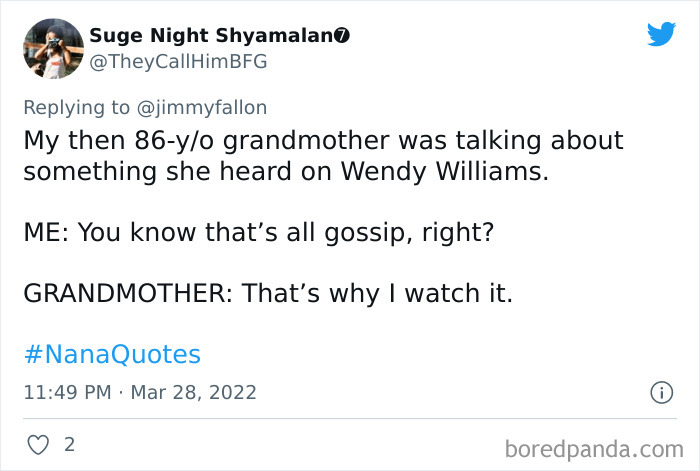
Task: Click the "Replying to" label
Action: (x=78, y=106)
